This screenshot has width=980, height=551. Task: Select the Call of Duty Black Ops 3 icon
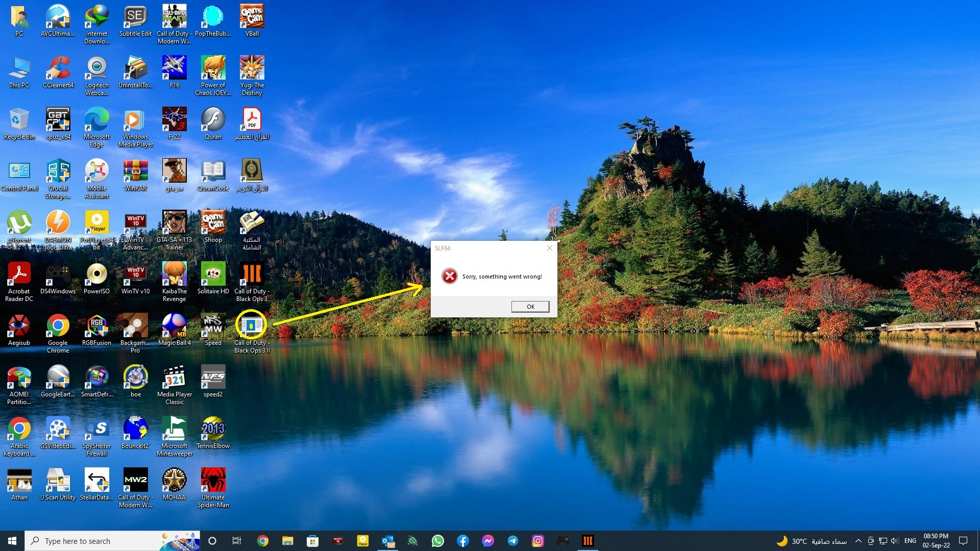point(252,282)
